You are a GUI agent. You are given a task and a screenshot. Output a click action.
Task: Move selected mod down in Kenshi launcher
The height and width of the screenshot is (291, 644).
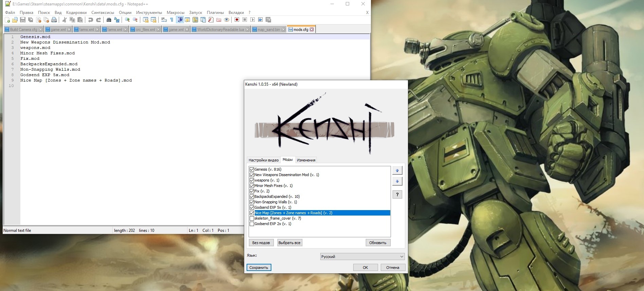click(397, 181)
